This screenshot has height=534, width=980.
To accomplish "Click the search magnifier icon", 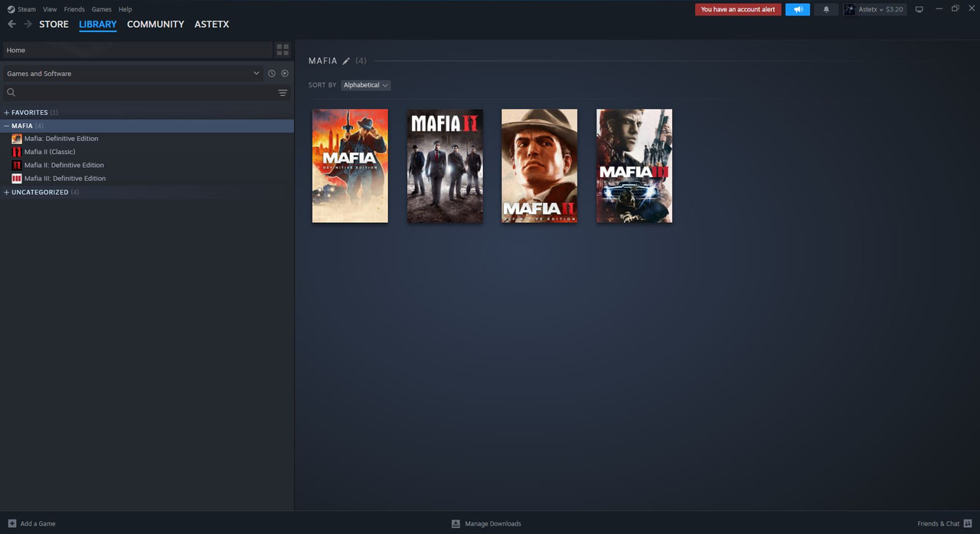I will click(11, 93).
